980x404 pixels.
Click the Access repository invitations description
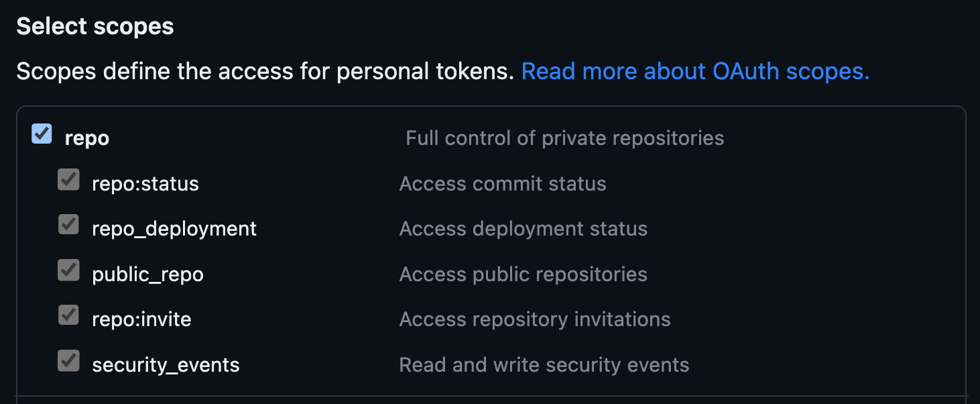pos(535,319)
